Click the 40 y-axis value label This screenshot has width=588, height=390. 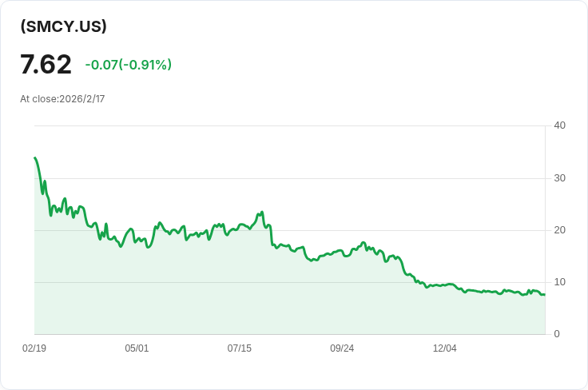coord(559,125)
